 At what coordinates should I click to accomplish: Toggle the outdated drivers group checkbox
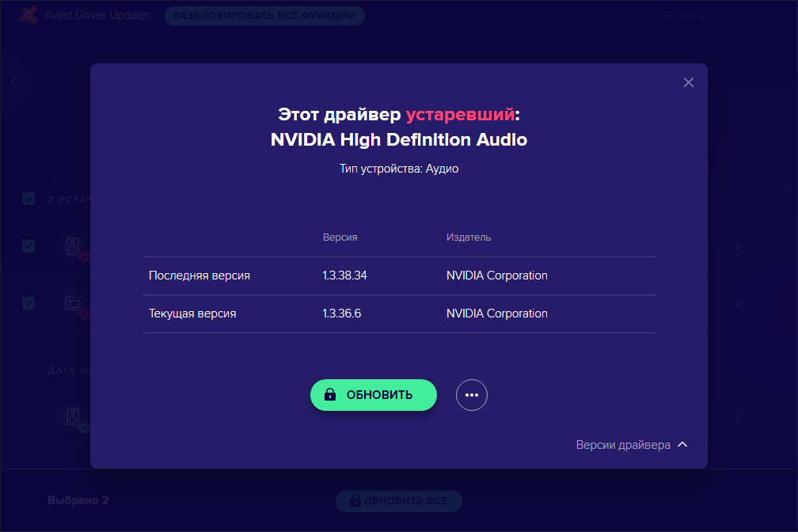coord(28,199)
